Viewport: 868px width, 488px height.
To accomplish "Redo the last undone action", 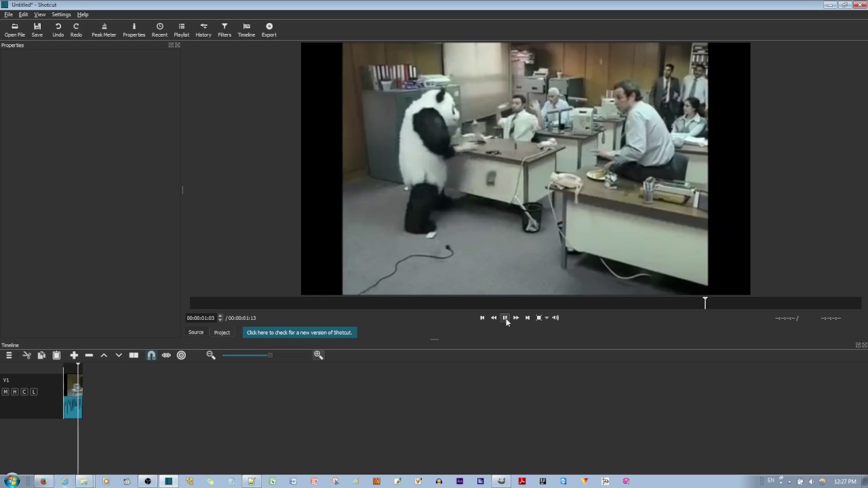I will (76, 30).
